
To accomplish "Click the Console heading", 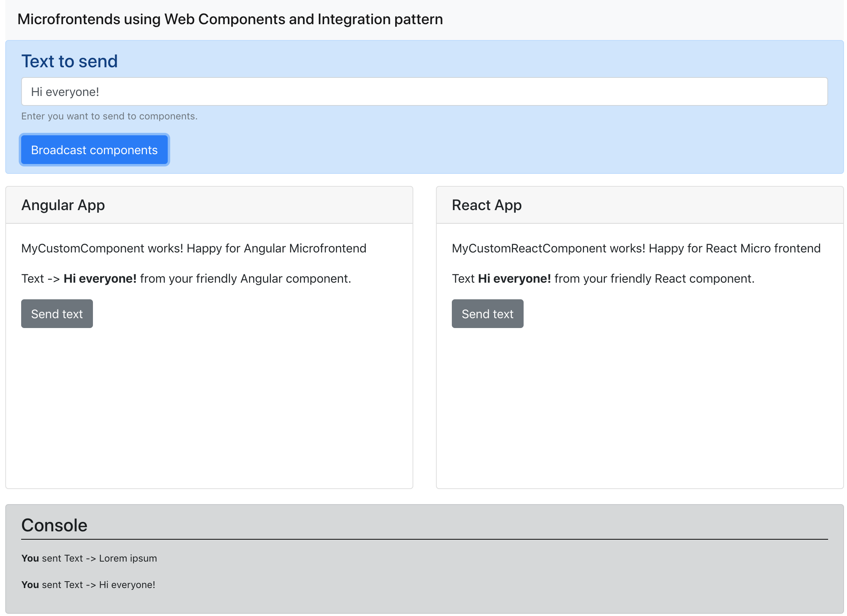I will tap(54, 525).
